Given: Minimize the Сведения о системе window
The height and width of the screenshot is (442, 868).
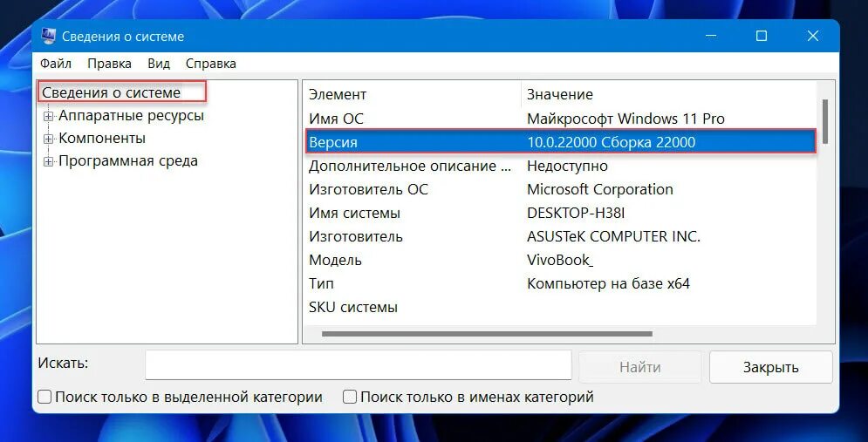Looking at the screenshot, I should click(711, 37).
